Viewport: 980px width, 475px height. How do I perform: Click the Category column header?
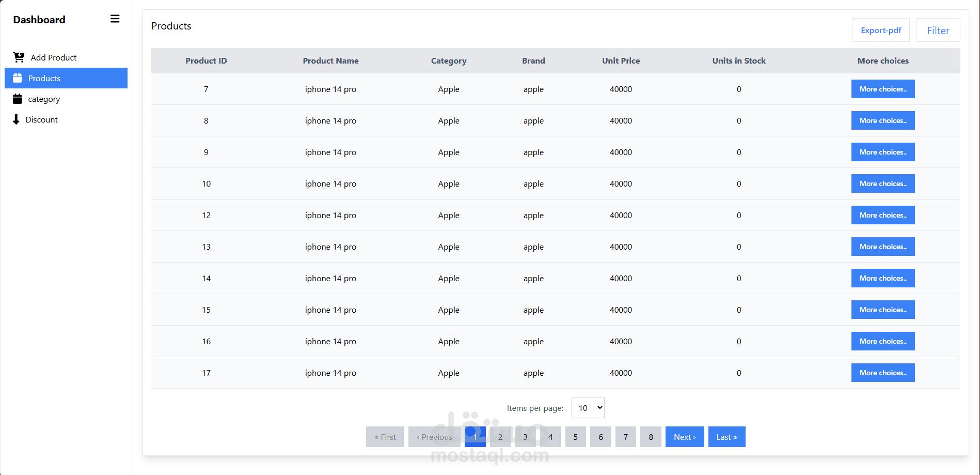(449, 61)
